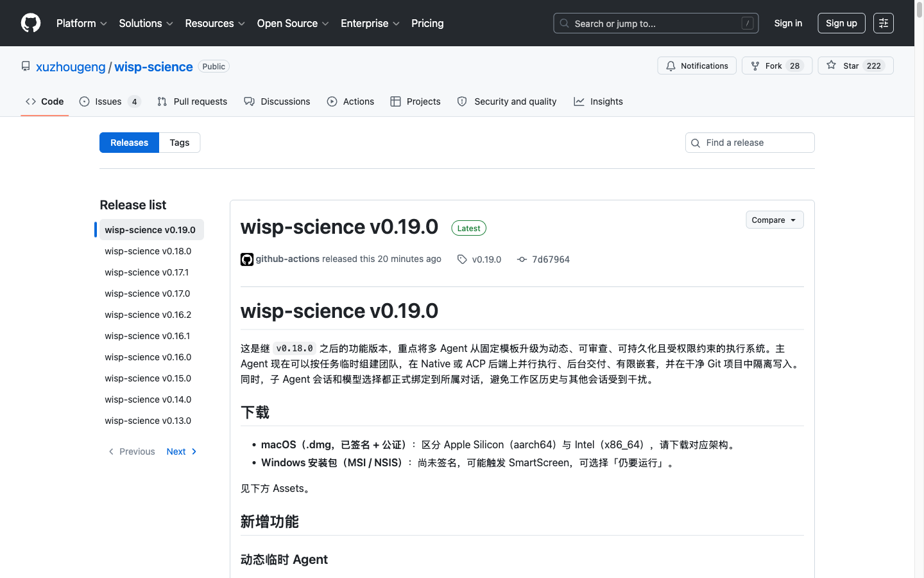Open the Security and quality tab
Screen dimensions: 924x578
pyautogui.click(x=507, y=101)
